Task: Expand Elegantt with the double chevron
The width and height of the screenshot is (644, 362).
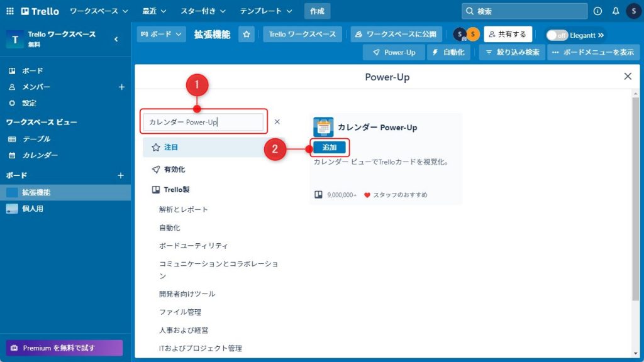Action: point(601,35)
